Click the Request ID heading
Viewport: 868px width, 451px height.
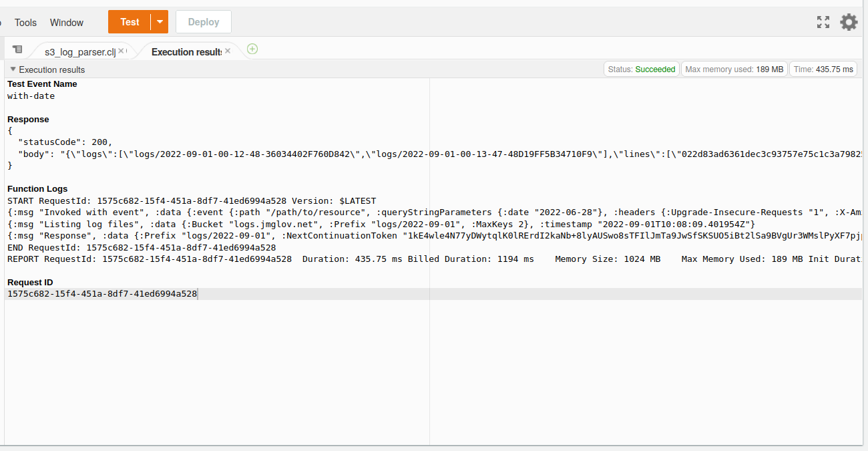pos(30,283)
